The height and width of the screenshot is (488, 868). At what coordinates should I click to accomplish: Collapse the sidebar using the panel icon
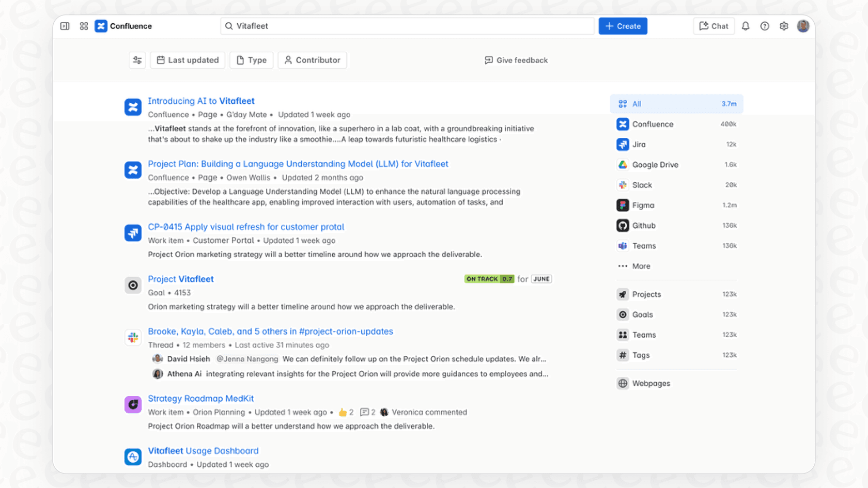[65, 26]
